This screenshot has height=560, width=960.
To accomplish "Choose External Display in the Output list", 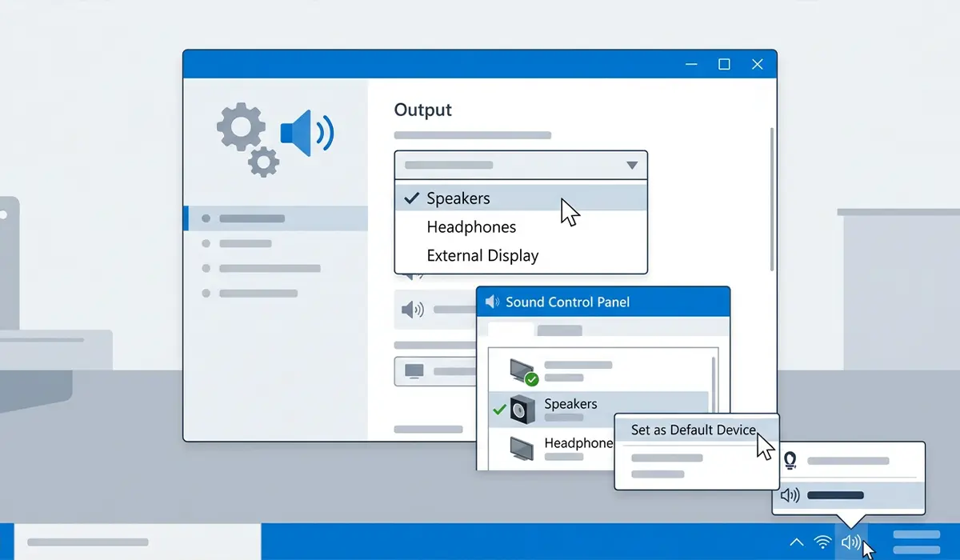I will point(521,256).
